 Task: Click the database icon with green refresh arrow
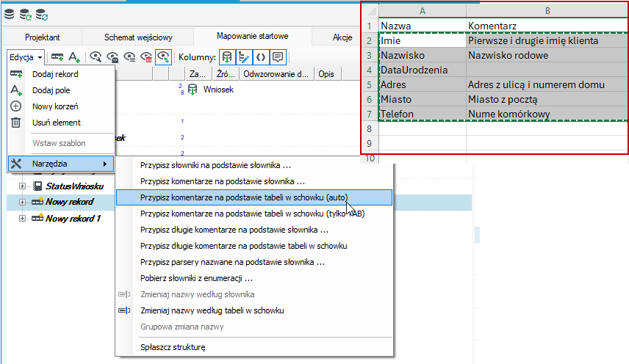tap(26, 15)
